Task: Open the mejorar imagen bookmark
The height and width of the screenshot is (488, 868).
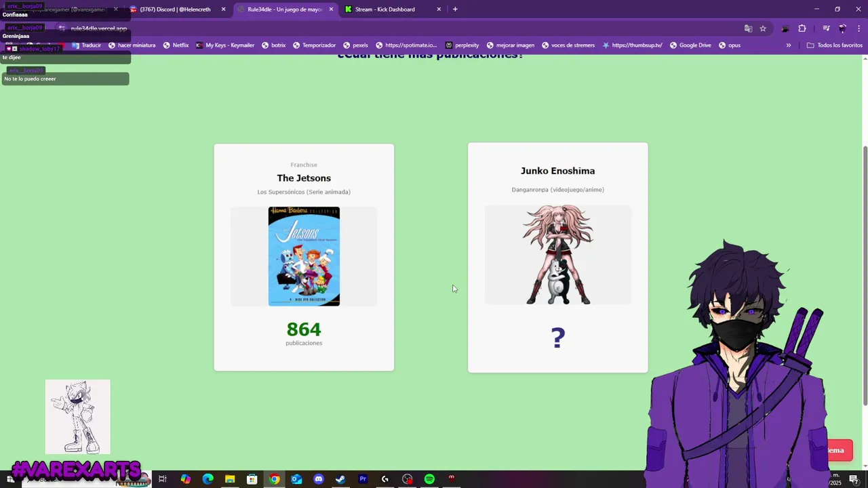Action: pyautogui.click(x=510, y=45)
